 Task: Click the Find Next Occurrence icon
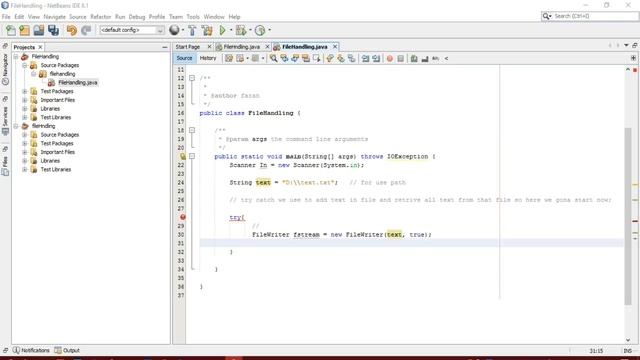(x=295, y=58)
